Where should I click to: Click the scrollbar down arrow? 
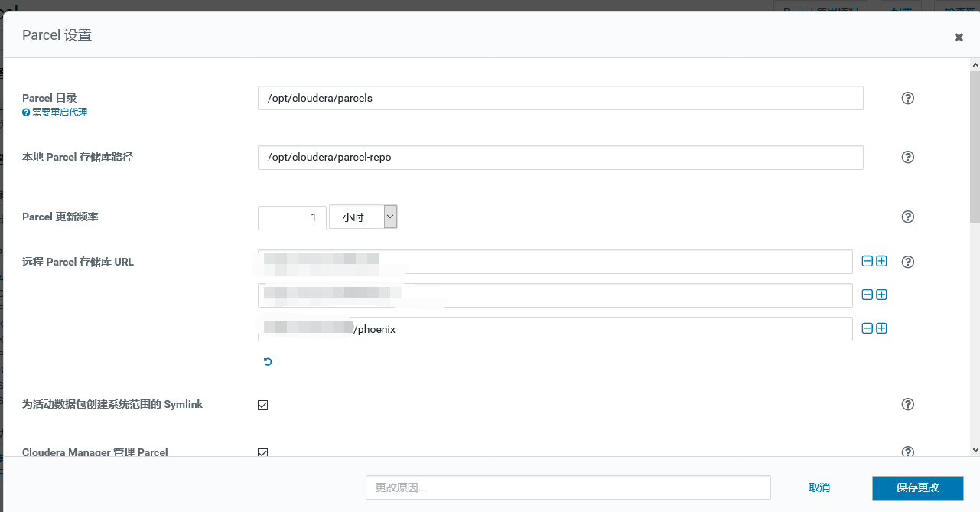(x=975, y=450)
